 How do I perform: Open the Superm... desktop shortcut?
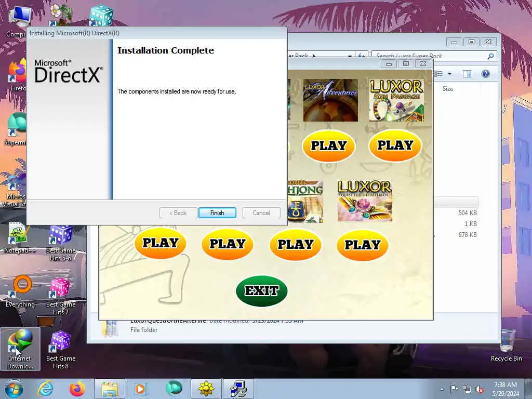16,129
